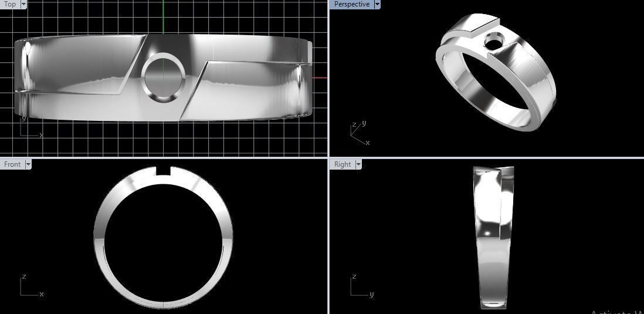Open the Right viewport dropdown arrow
Viewport: 644px width, 314px height.
(358, 164)
